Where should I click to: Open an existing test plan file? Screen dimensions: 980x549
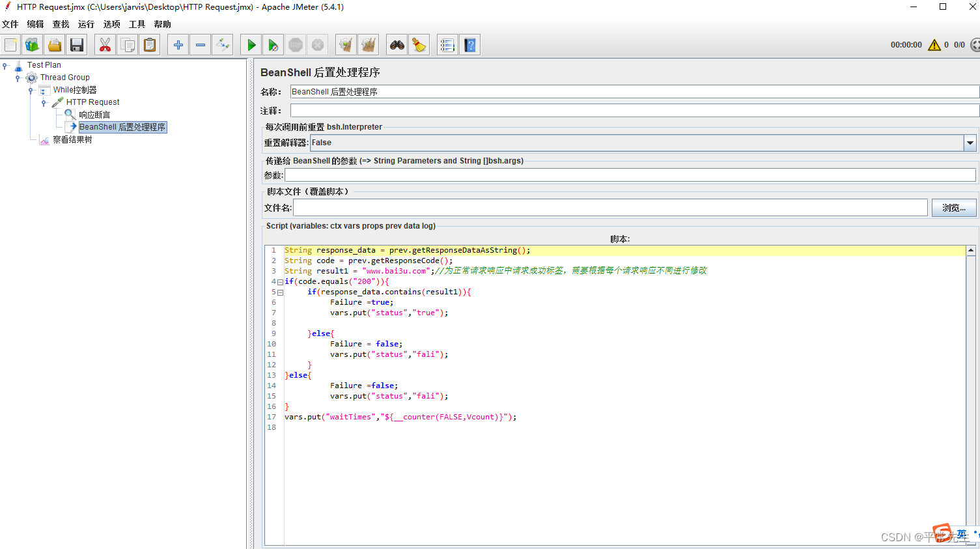click(x=55, y=44)
